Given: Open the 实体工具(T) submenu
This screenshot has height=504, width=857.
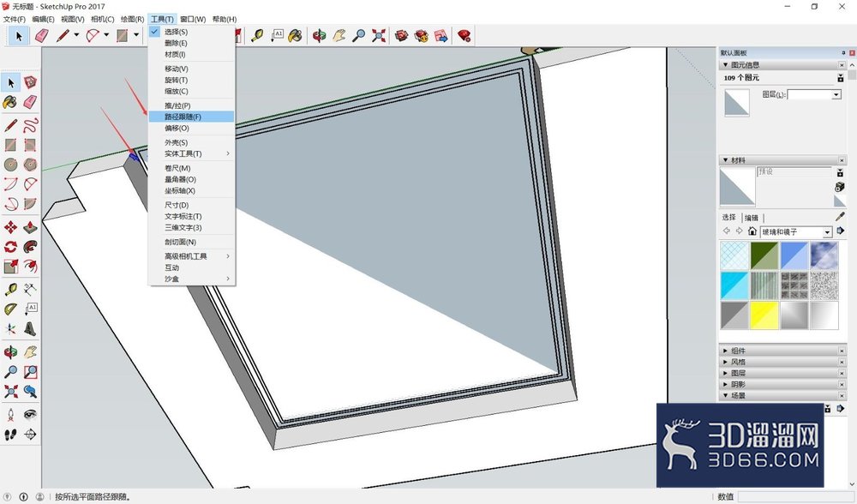Looking at the screenshot, I should (191, 153).
